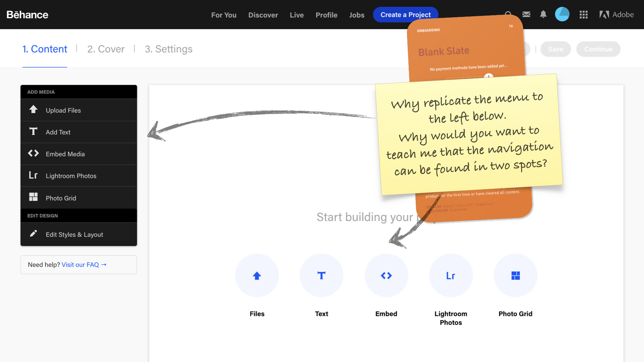Click the Continue button
Image resolution: width=644 pixels, height=362 pixels.
tap(598, 49)
